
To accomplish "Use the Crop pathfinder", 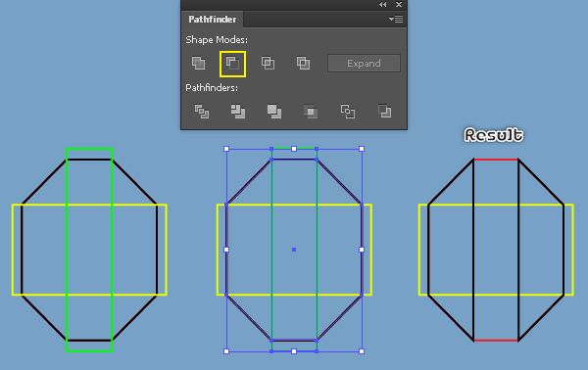I will [311, 112].
